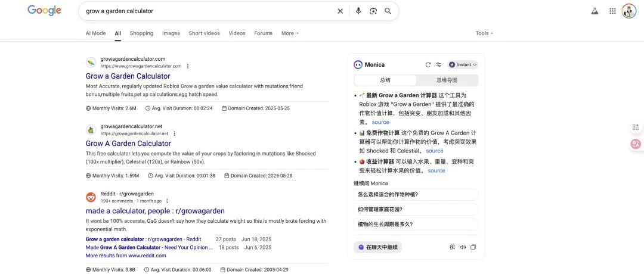Select Monica 总结 summary tab

click(x=385, y=80)
